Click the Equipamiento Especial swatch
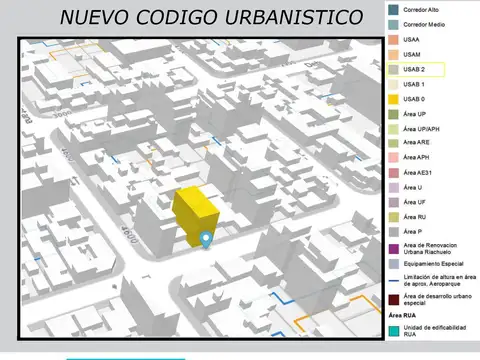 pyautogui.click(x=393, y=264)
